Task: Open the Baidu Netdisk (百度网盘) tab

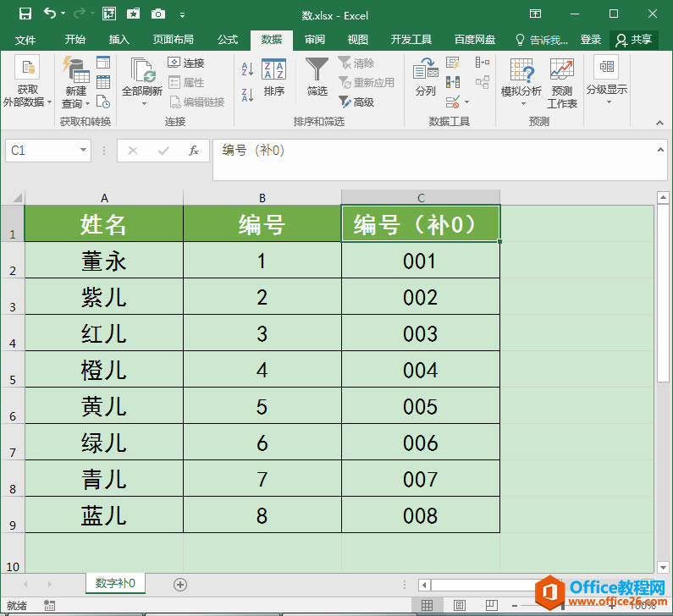Action: [475, 40]
